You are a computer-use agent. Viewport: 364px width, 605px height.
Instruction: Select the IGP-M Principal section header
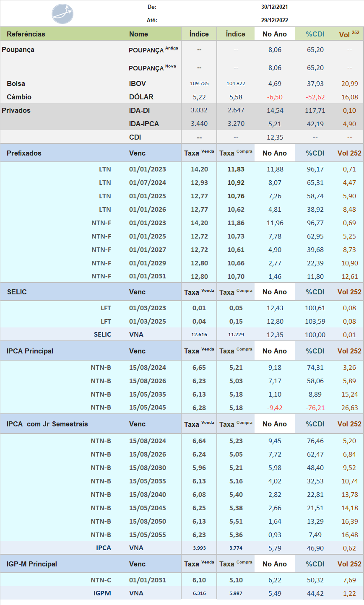tap(32, 564)
